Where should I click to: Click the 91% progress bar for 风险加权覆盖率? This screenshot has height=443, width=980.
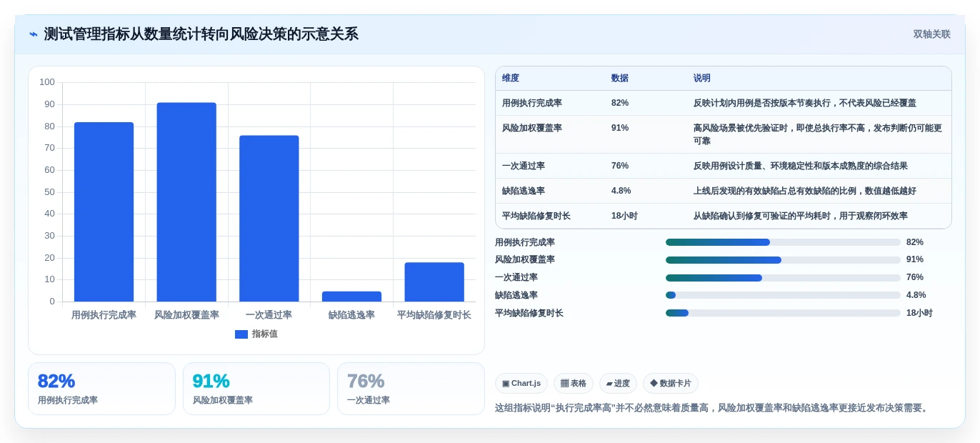[783, 260]
